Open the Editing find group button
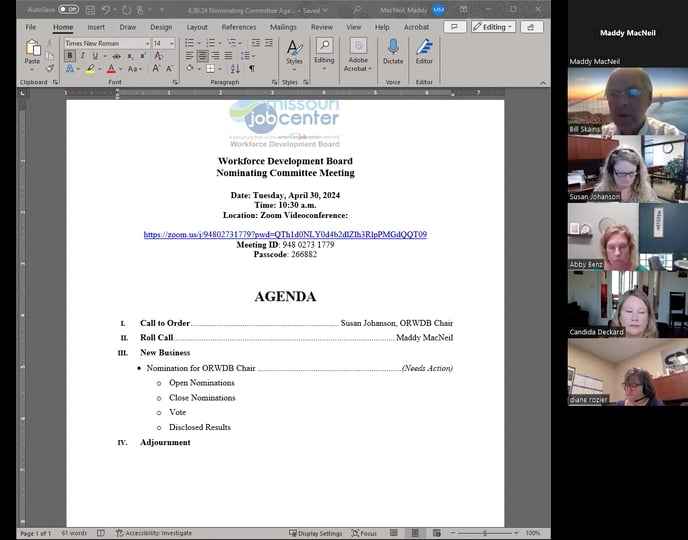Viewport: 688px width, 540px height. (x=324, y=54)
